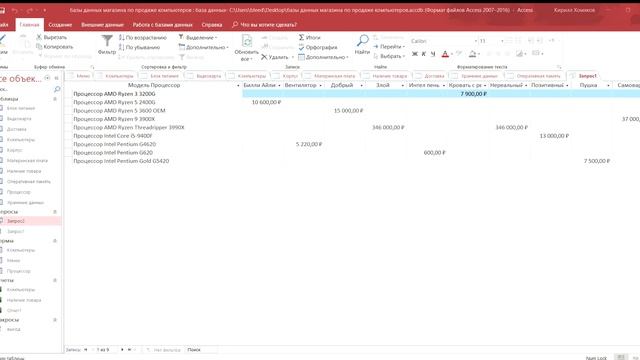
Task: Toggle underline Ч formatting
Action: point(433,54)
